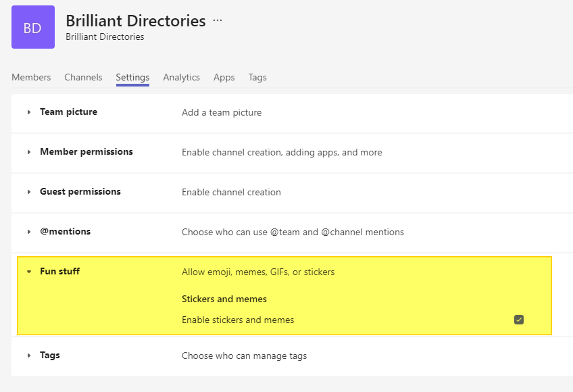Open the Tags tab
This screenshot has width=573, height=392.
click(257, 77)
